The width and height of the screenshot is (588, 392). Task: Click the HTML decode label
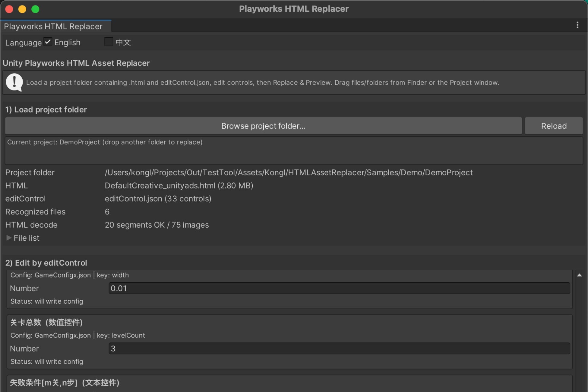[31, 225]
